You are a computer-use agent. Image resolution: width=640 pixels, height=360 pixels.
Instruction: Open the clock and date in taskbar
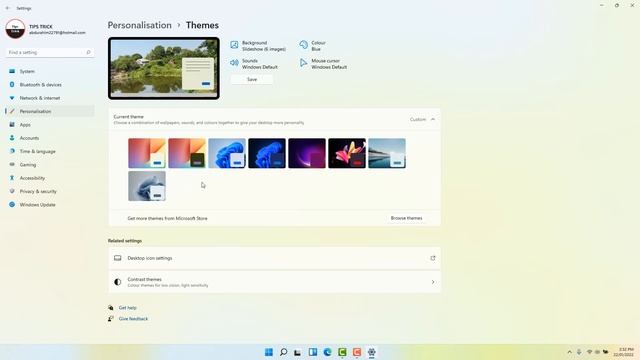pos(624,352)
